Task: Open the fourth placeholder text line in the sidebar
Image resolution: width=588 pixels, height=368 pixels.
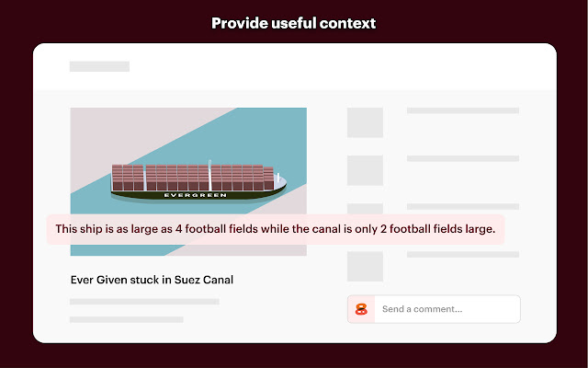Action: click(x=463, y=255)
